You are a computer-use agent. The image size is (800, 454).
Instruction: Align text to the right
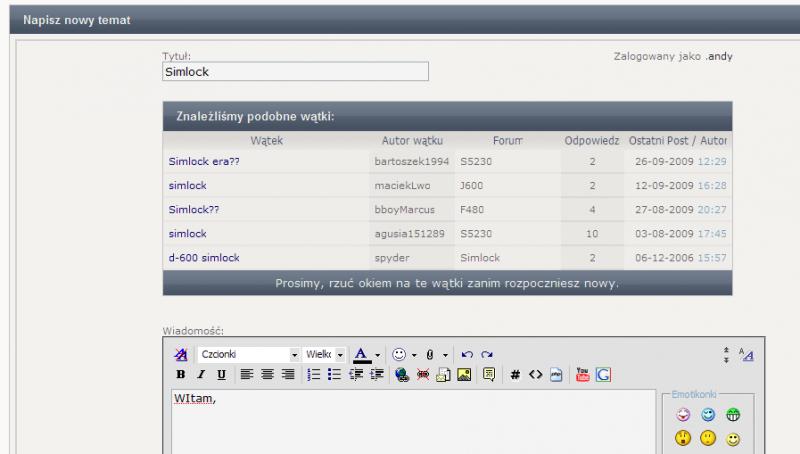288,374
